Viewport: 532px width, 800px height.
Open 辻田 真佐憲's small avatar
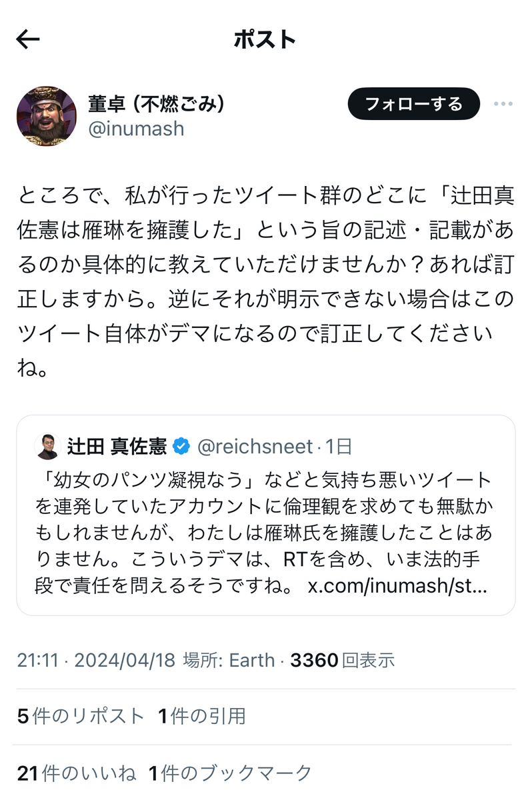coord(47,446)
